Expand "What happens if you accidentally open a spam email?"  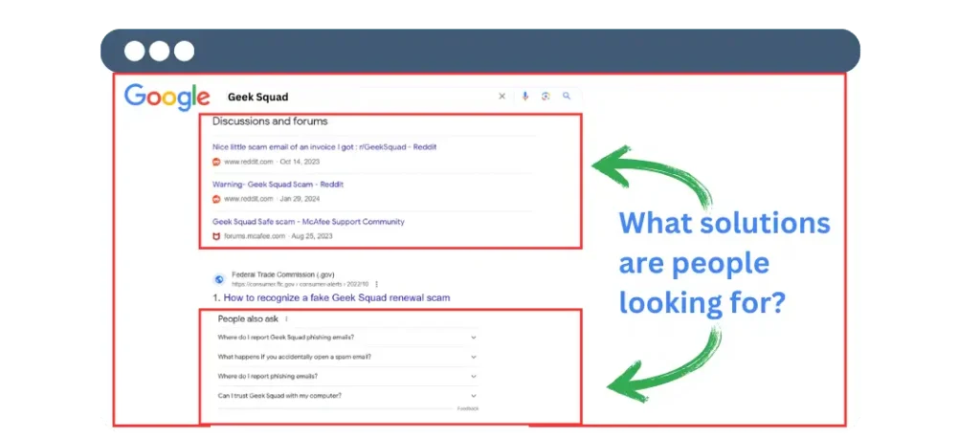tap(474, 357)
